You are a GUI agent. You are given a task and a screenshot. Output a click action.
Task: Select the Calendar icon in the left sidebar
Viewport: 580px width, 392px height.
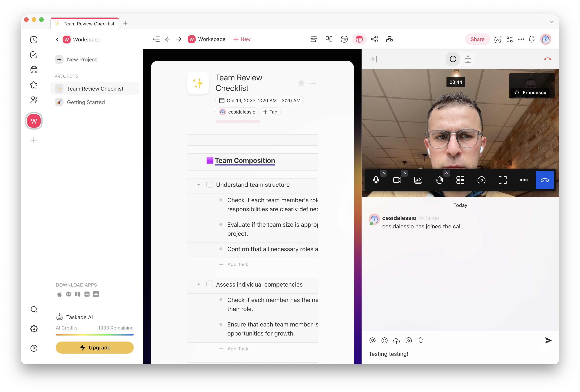(34, 70)
